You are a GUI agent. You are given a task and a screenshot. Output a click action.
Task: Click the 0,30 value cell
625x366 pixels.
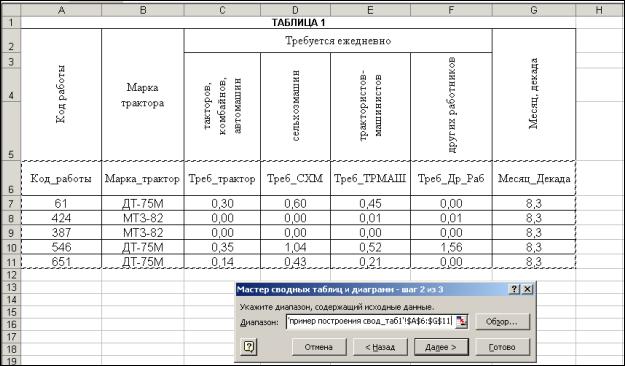pyautogui.click(x=222, y=203)
